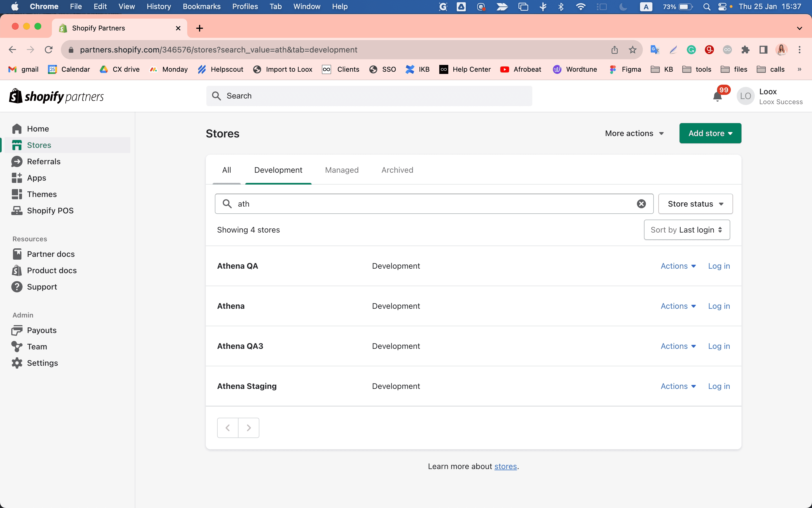
Task: Click the store filter search field
Action: coord(434,203)
